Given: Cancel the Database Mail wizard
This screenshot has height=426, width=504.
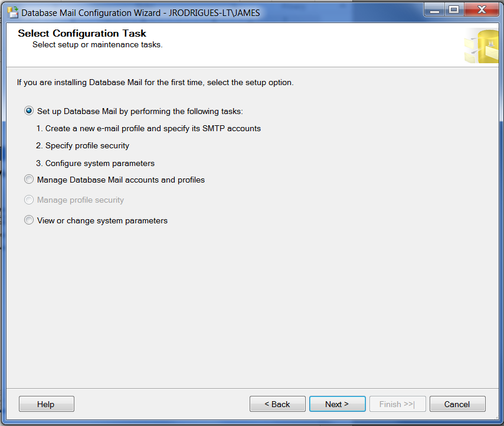Looking at the screenshot, I should (x=457, y=404).
